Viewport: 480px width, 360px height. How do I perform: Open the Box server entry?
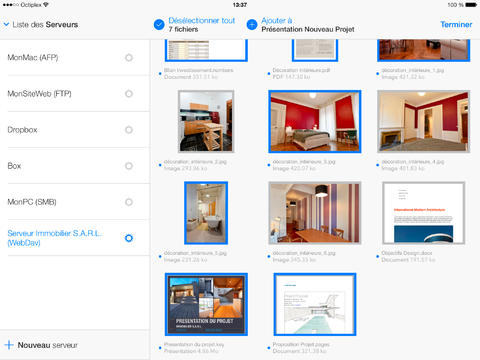[x=75, y=166]
